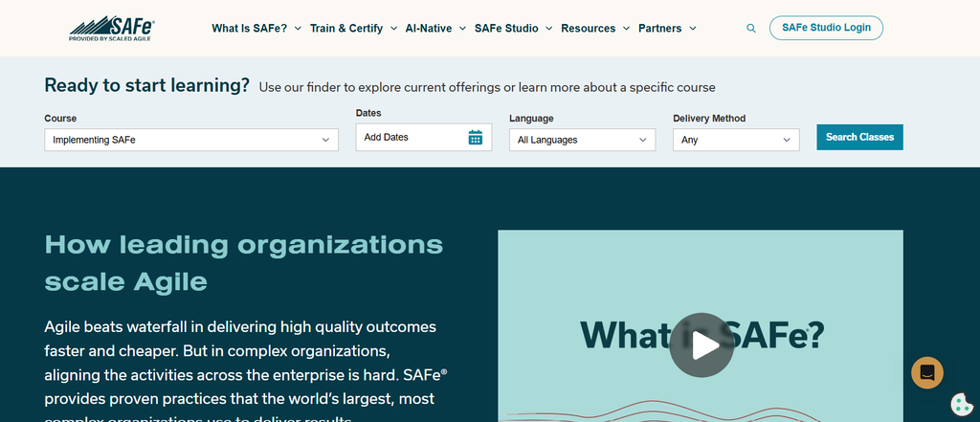Click the Ready to start learning? heading
The image size is (980, 422).
[x=146, y=86]
